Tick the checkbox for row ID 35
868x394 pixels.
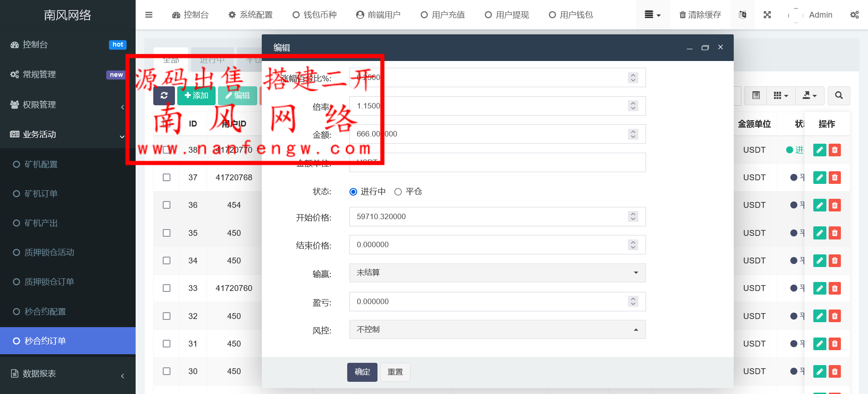[166, 233]
